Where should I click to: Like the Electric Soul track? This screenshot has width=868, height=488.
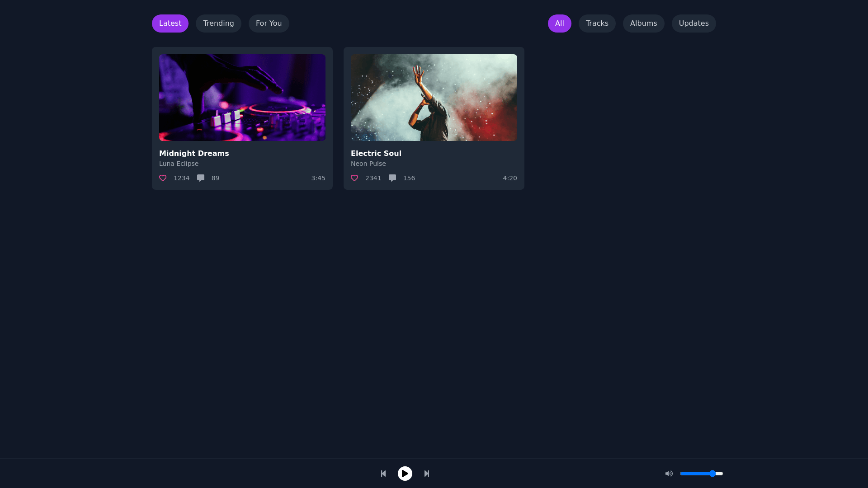coord(354,178)
